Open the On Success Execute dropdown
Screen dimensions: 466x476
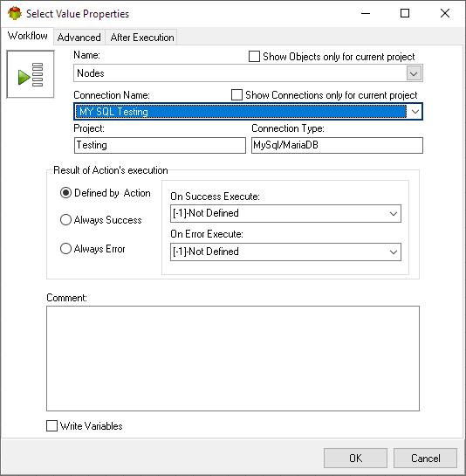point(285,213)
